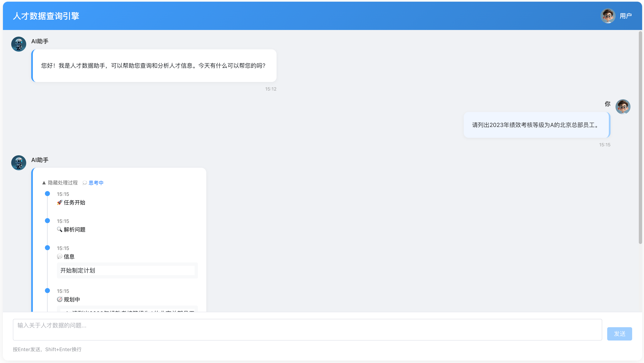Click the rocket icon next to 任务开始
This screenshot has height=363, width=644.
59,202
